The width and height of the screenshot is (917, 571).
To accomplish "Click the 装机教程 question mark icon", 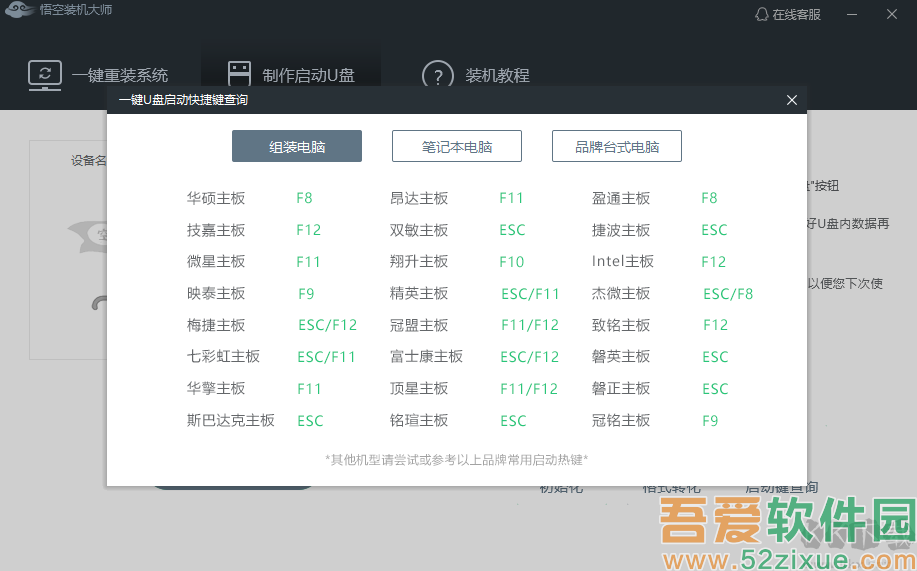I will click(437, 75).
